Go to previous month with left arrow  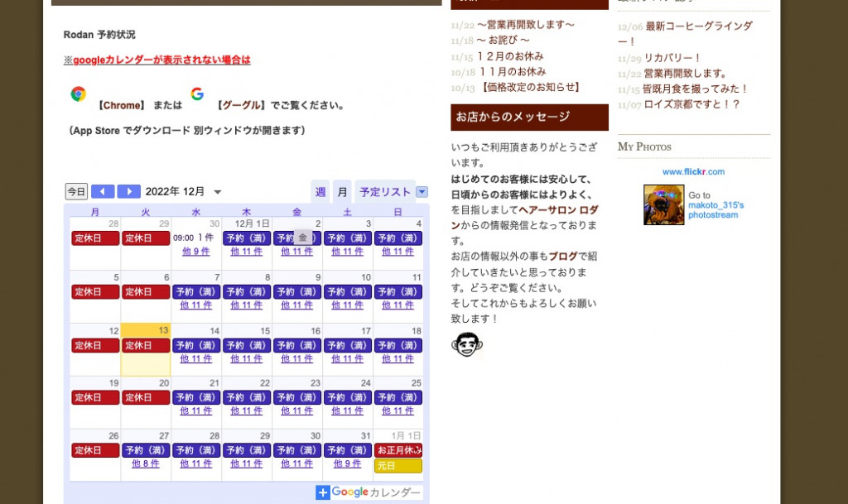pos(103,191)
